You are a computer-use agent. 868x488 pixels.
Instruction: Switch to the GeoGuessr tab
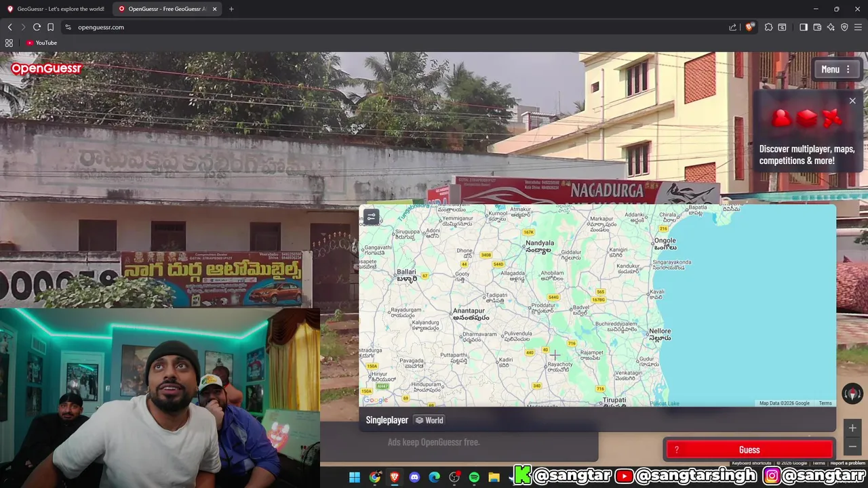tap(56, 9)
